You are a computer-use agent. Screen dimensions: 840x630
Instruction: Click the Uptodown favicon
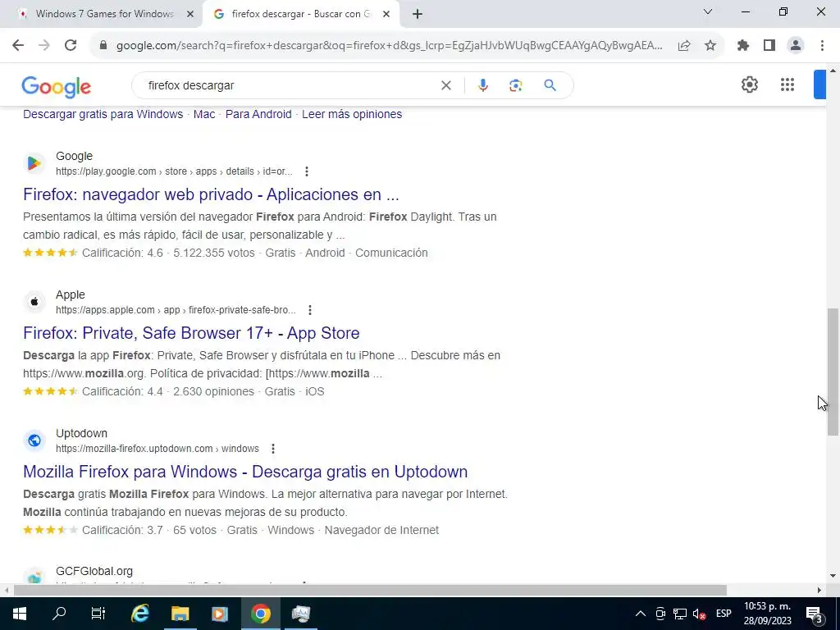[x=34, y=441]
